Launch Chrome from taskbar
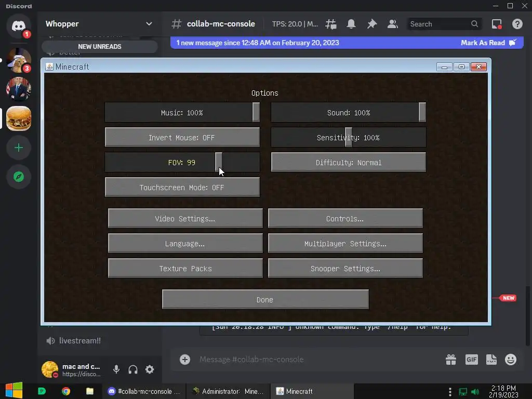The height and width of the screenshot is (399, 532). (66, 391)
